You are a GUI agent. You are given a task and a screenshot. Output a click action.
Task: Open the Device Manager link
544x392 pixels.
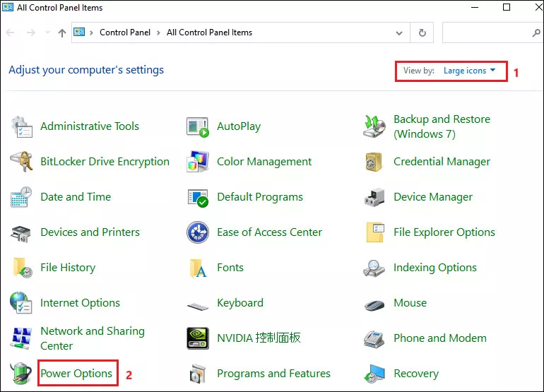point(433,197)
